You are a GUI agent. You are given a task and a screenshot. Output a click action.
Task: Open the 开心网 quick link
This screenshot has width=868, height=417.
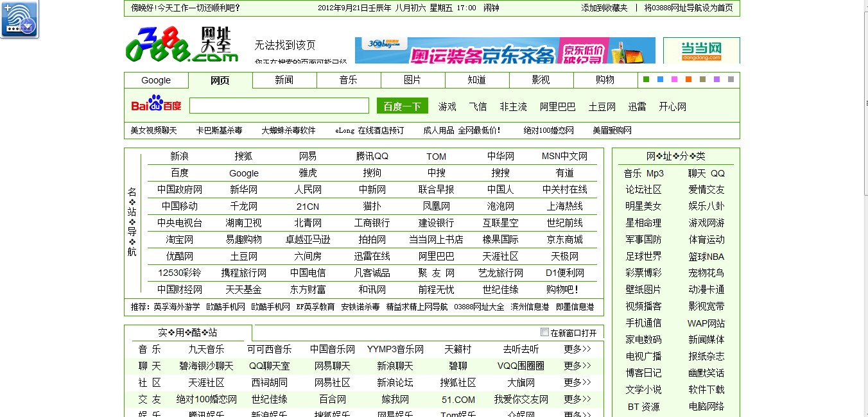pos(673,106)
